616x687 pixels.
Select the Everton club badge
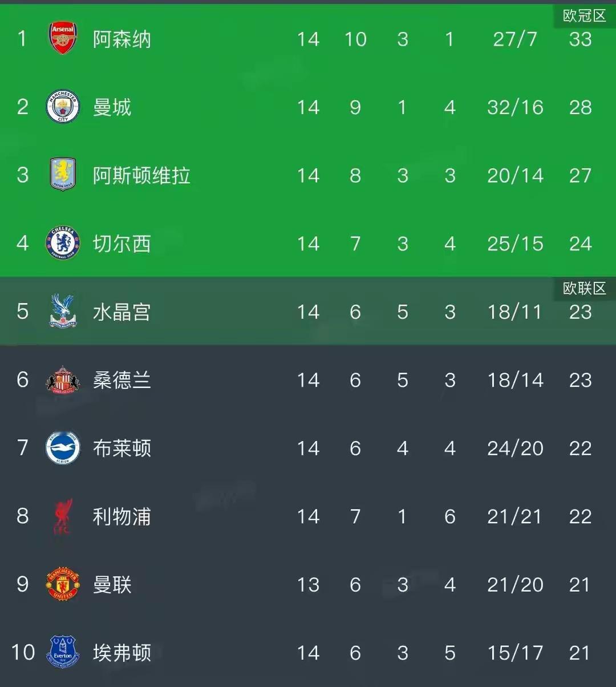63,652
